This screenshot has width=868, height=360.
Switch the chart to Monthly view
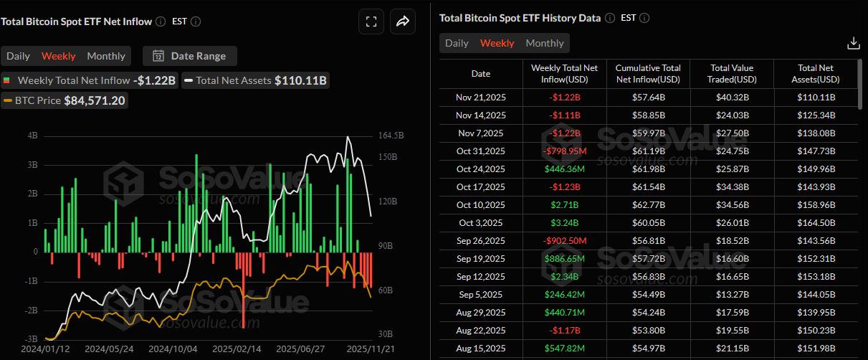106,56
